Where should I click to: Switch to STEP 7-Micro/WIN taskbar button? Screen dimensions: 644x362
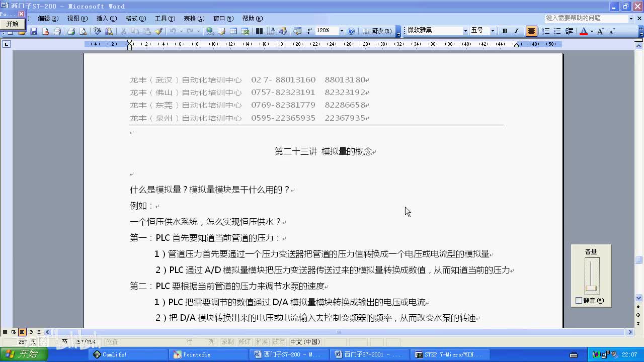[x=451, y=354]
